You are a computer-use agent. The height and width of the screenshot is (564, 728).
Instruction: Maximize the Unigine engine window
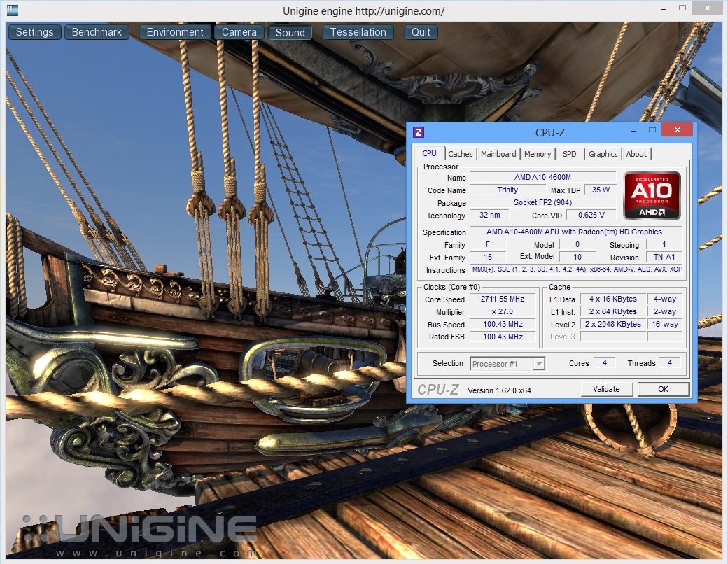(682, 8)
